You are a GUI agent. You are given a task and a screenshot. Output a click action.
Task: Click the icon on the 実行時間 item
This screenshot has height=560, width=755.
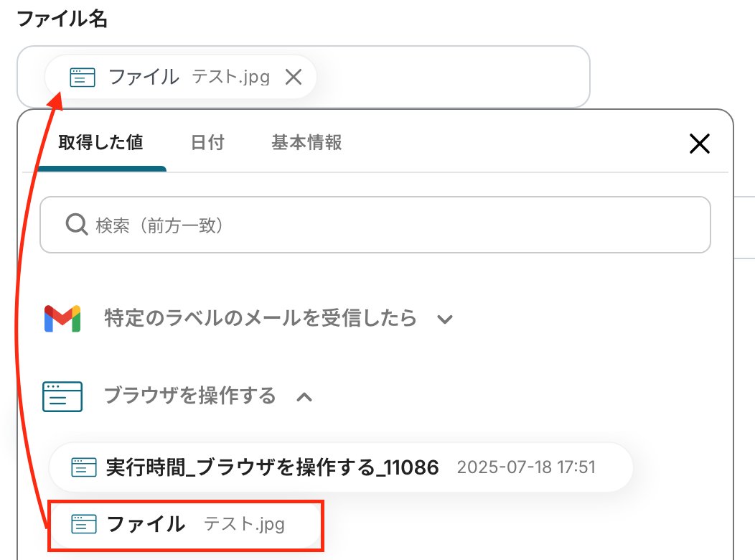(84, 468)
